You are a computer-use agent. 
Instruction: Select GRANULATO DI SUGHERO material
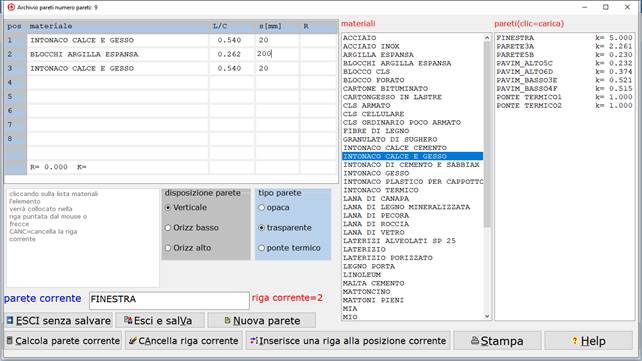412,139
